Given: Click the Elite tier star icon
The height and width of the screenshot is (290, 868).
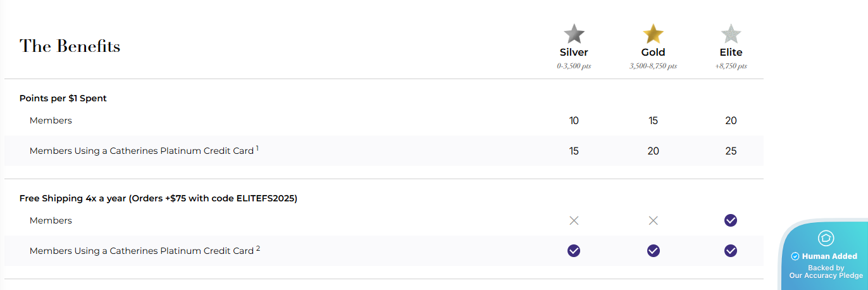Looking at the screenshot, I should point(731,34).
